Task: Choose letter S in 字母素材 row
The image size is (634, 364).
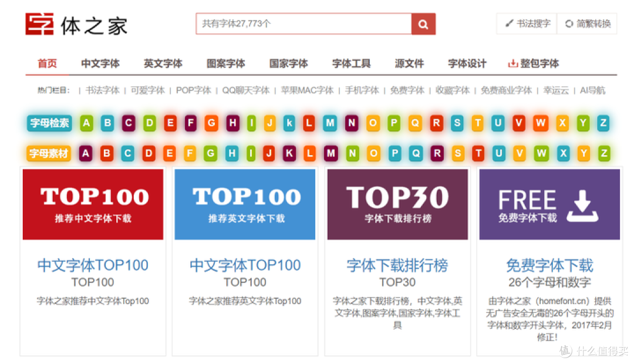Action: tap(458, 153)
